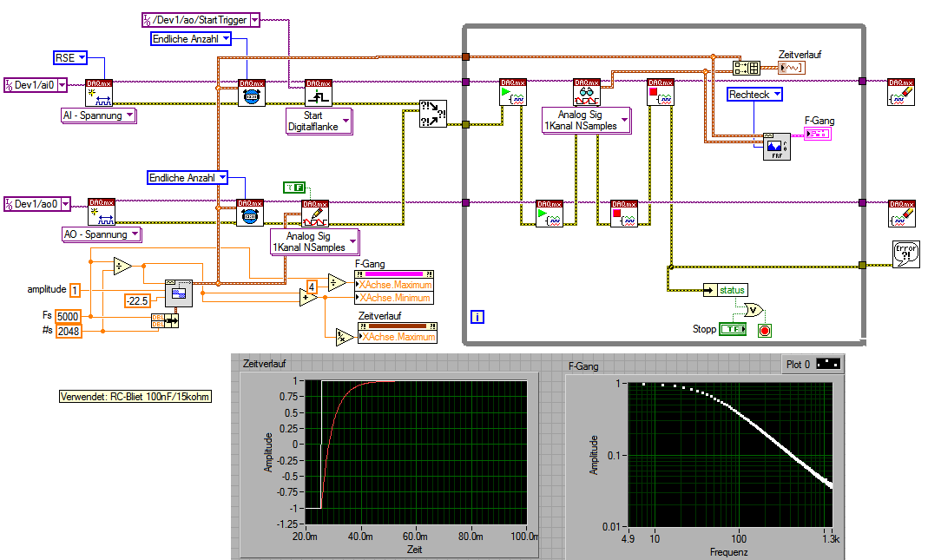The height and width of the screenshot is (560, 928).
Task: Select the Or logic gate in loop
Action: pos(753,310)
